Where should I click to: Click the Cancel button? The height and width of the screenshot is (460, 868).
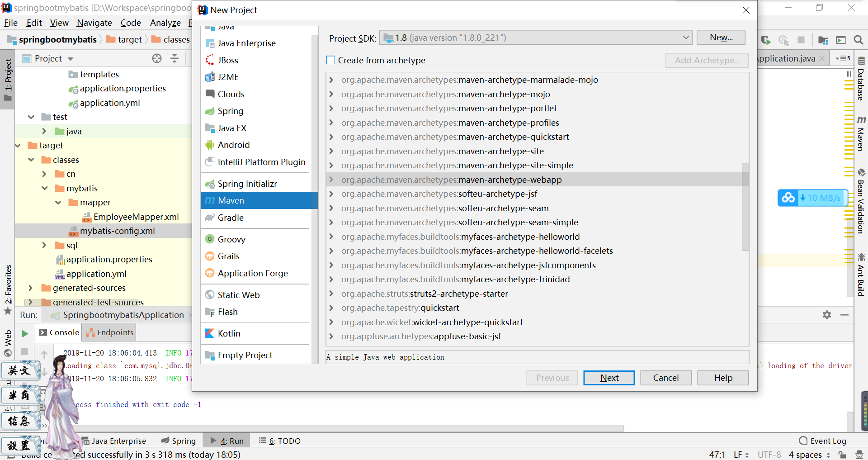[x=666, y=378]
